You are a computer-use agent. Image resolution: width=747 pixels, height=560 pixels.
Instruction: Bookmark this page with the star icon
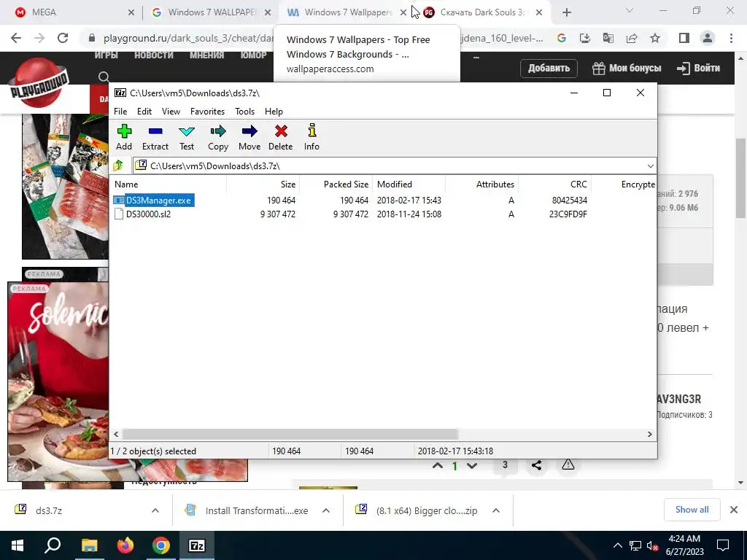655,38
